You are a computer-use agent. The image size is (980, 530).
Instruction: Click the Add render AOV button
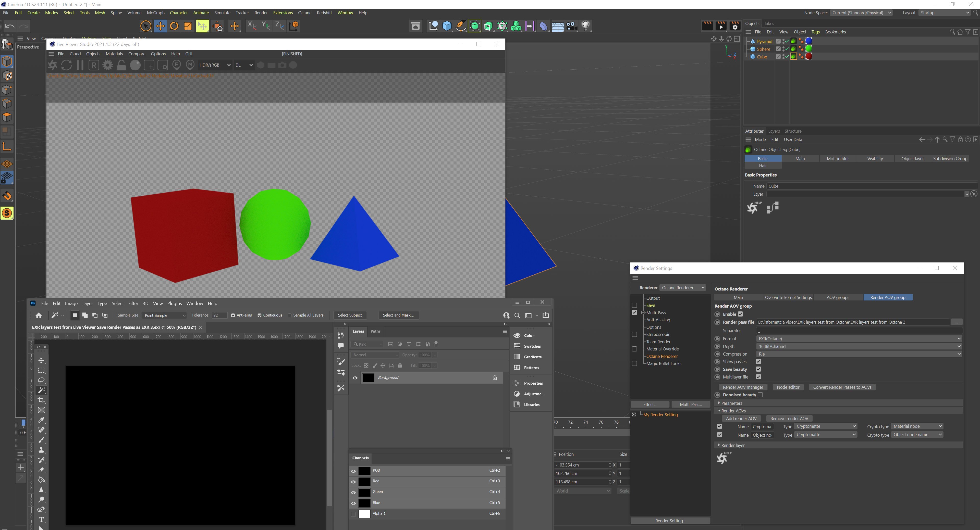(x=741, y=418)
